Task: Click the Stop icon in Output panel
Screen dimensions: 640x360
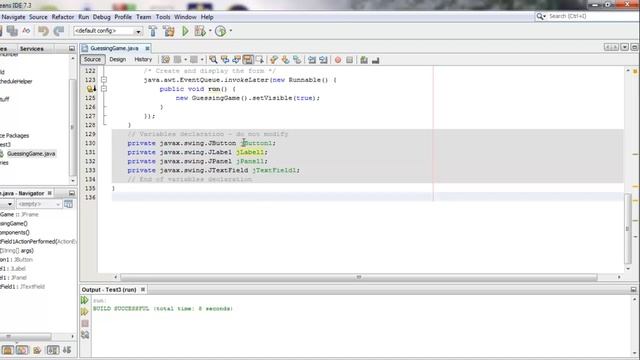Action: click(x=85, y=323)
